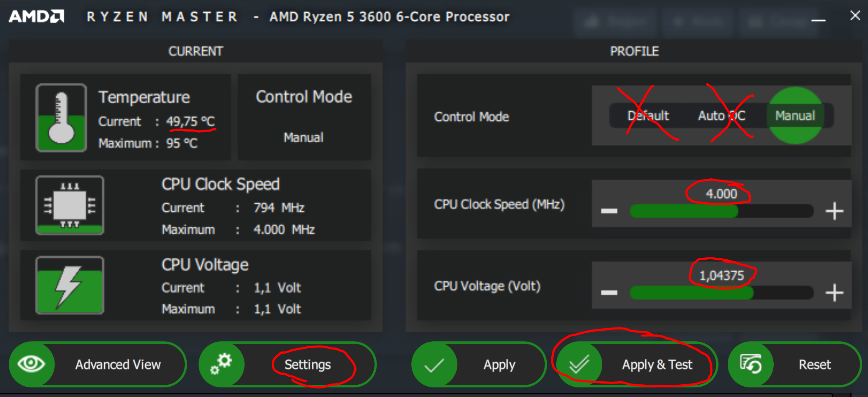Increase CPU clock speed with plus

(834, 211)
